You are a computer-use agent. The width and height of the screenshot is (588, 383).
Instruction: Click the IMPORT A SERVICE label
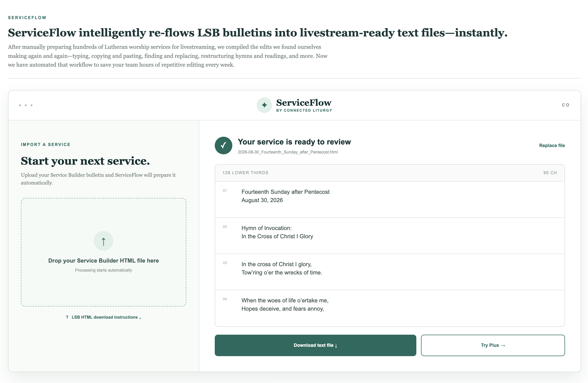pyautogui.click(x=46, y=144)
